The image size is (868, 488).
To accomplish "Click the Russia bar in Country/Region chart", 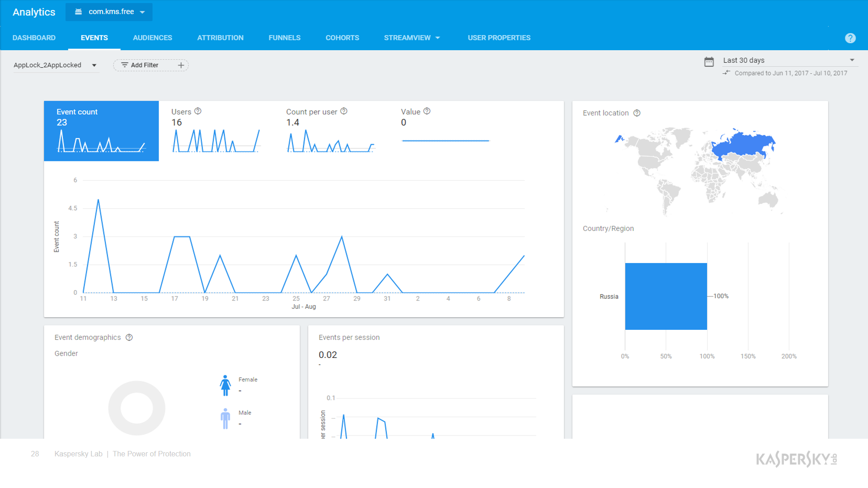I will 666,296.
